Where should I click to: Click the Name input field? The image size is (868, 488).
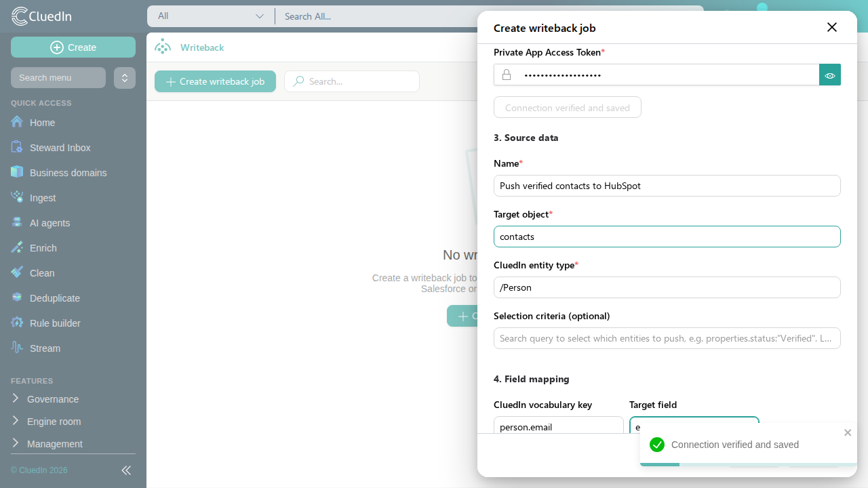[667, 186]
